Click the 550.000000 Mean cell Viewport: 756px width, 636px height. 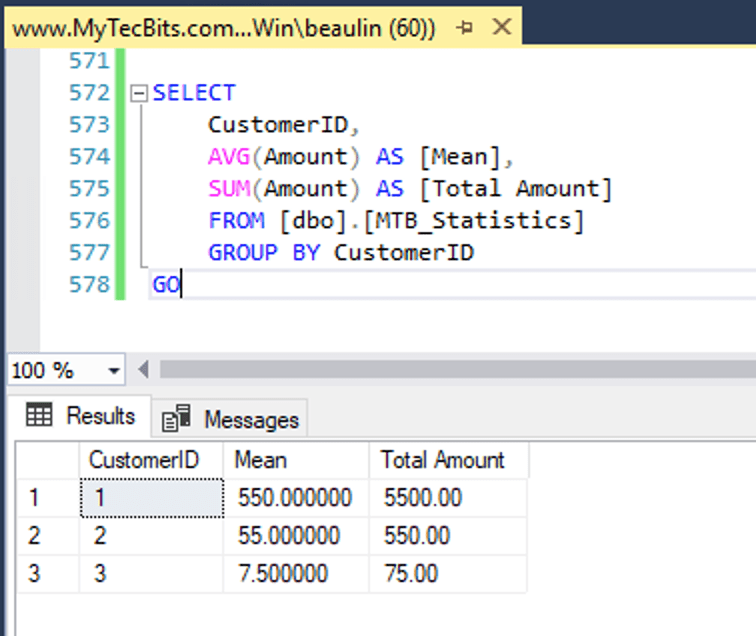[x=295, y=498]
